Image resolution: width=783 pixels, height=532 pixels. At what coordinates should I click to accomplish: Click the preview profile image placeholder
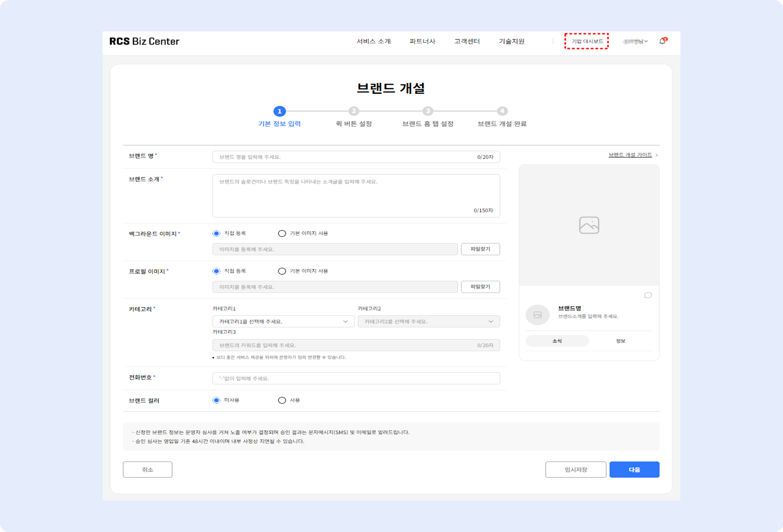tap(537, 315)
